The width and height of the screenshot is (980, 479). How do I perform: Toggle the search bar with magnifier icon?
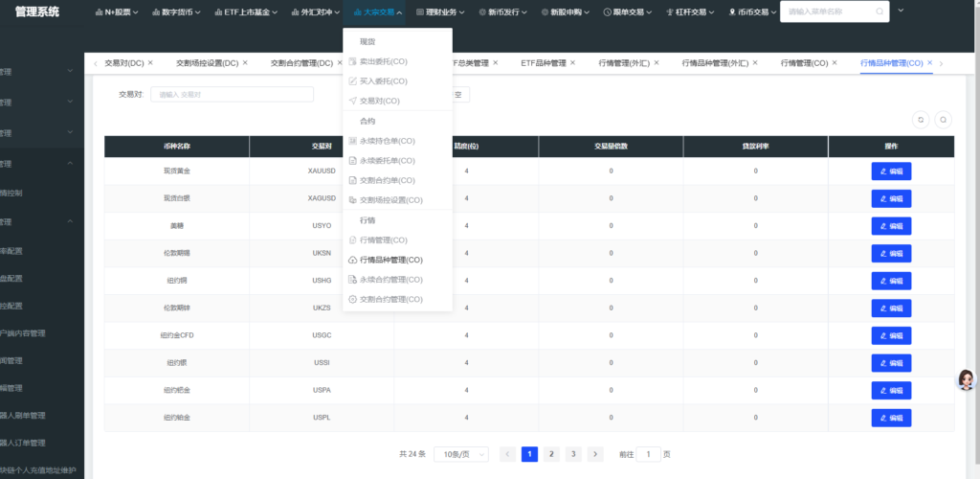pyautogui.click(x=943, y=120)
